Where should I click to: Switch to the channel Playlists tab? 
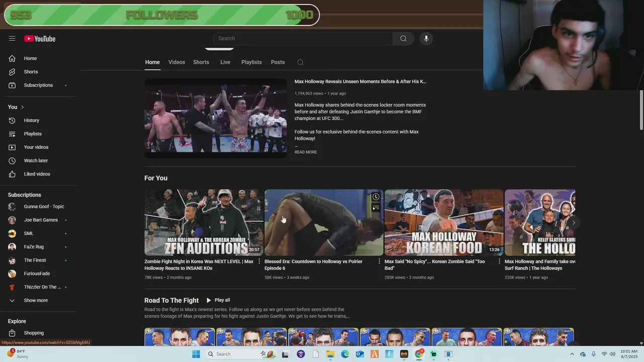(252, 62)
